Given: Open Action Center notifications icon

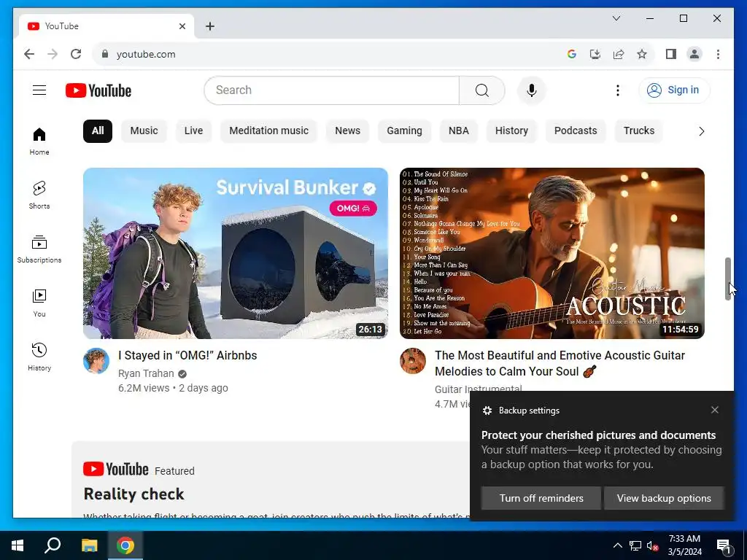Looking at the screenshot, I should click(x=724, y=545).
